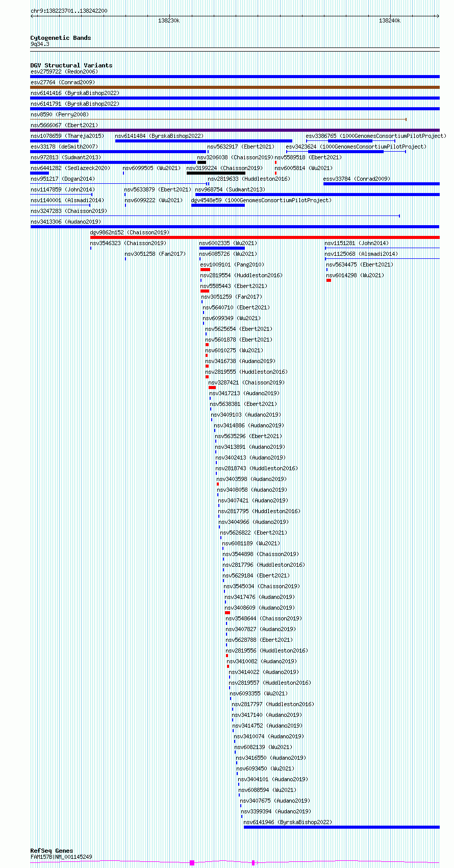
Task: Select nsv6141946 (ByrskaBishop2022) variant
Action: (288, 822)
